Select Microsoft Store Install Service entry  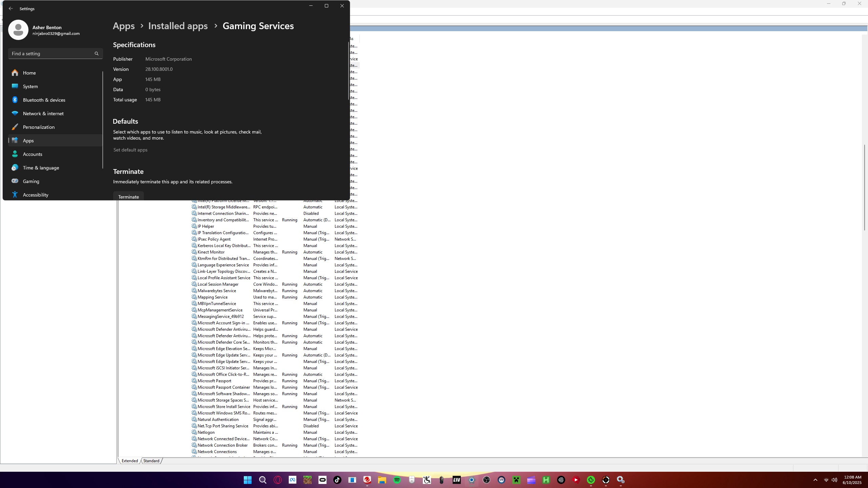[223, 407]
